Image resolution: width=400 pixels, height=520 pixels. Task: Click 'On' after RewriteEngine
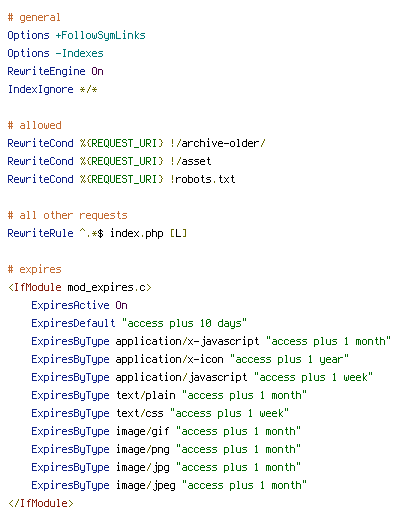(x=97, y=71)
